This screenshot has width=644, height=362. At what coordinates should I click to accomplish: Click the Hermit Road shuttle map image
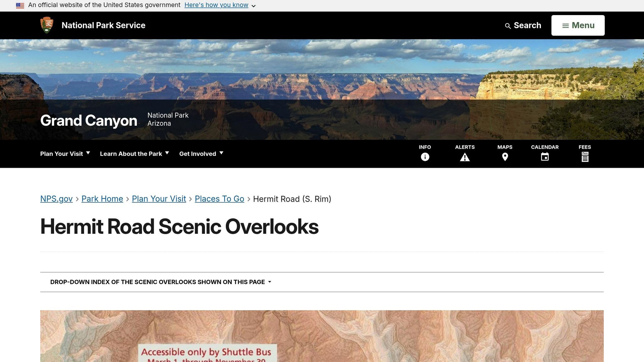tap(322, 336)
